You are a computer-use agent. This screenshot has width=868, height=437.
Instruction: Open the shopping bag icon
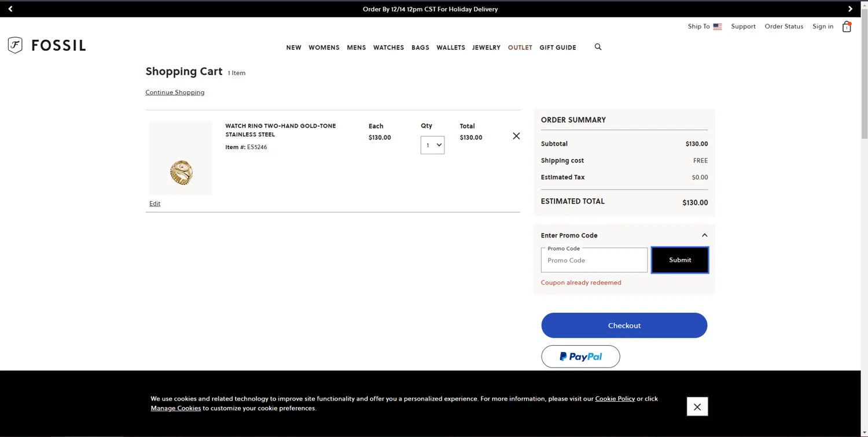tap(847, 27)
